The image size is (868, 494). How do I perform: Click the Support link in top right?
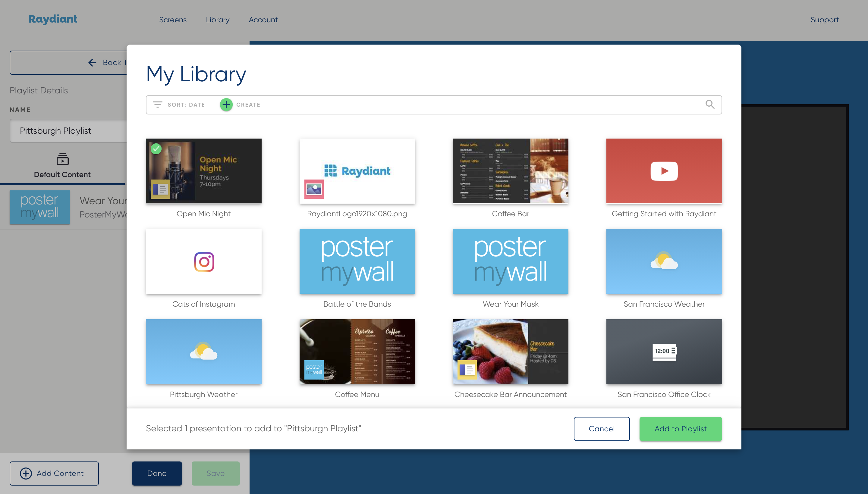[x=825, y=20]
